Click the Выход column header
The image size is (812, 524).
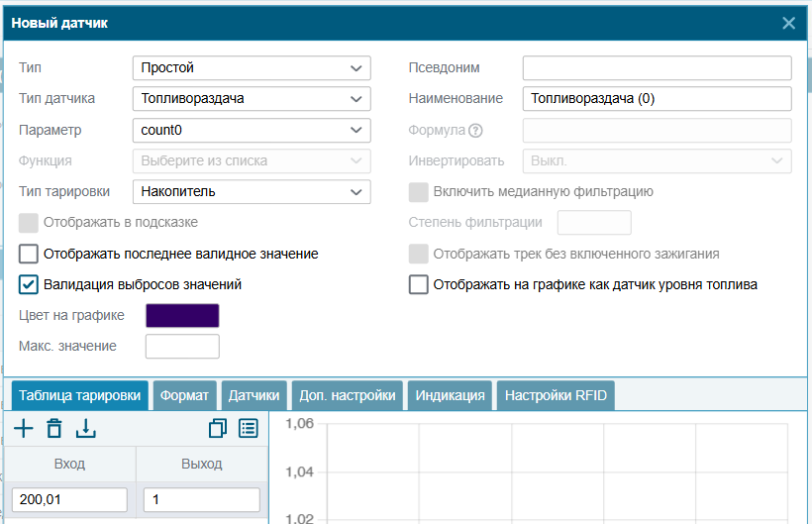(202, 464)
